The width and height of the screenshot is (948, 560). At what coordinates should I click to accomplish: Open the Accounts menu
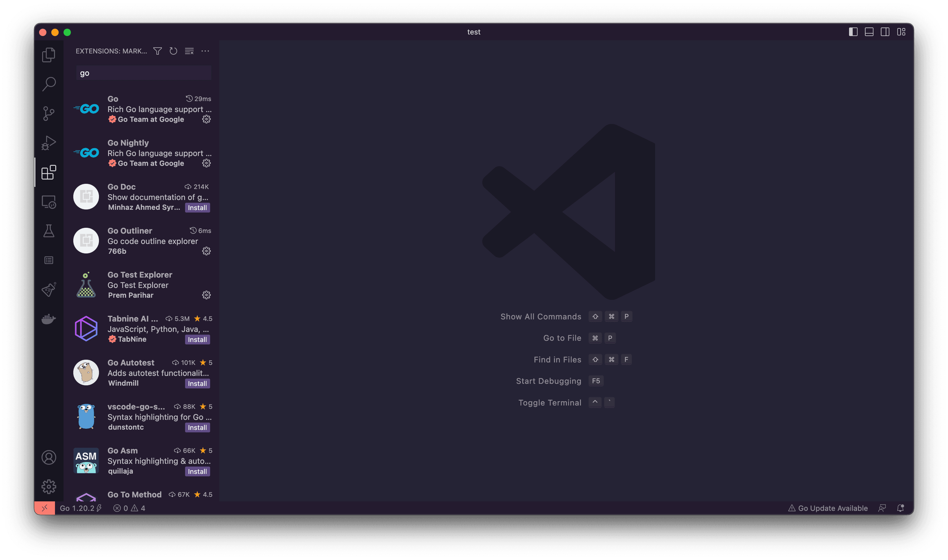point(49,458)
